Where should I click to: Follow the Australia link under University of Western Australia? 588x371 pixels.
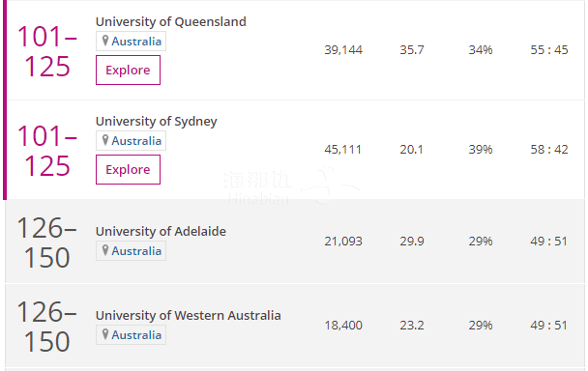[x=136, y=335]
